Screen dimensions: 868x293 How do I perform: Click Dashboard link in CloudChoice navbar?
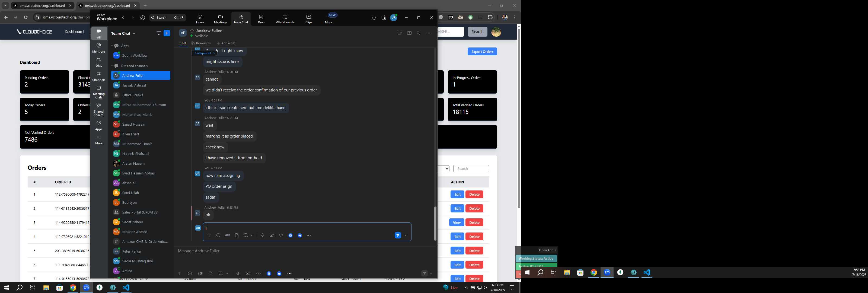click(x=74, y=32)
